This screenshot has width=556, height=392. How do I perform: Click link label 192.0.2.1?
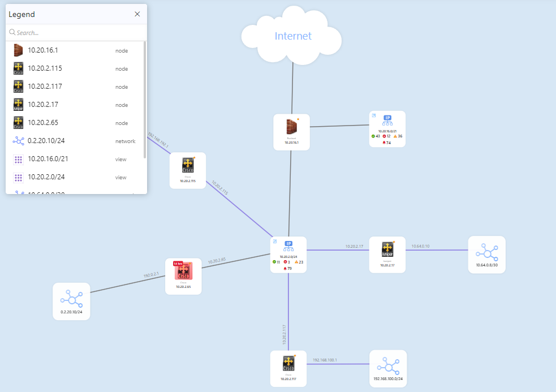tap(151, 275)
